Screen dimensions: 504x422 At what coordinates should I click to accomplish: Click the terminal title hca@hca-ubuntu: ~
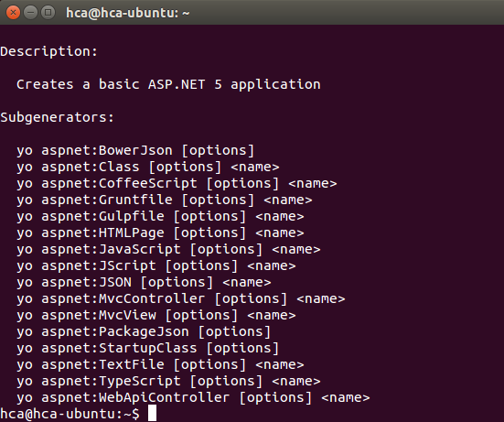[x=128, y=13]
